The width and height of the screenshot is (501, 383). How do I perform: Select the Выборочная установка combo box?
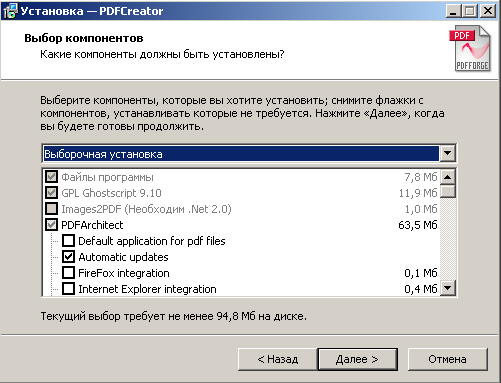coord(249,154)
